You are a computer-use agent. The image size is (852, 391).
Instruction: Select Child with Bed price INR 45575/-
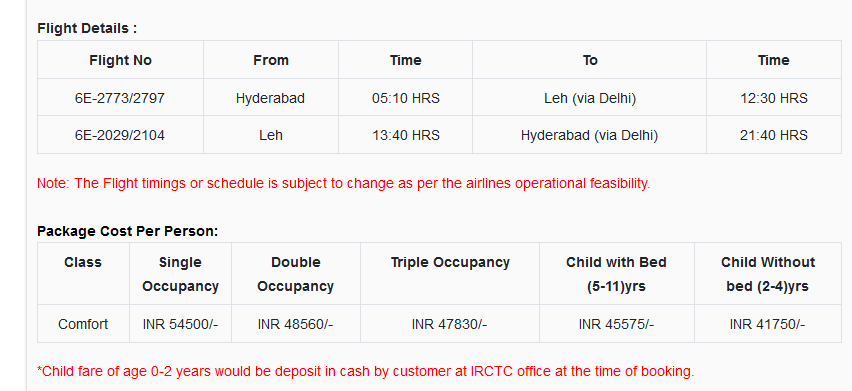coord(616,324)
